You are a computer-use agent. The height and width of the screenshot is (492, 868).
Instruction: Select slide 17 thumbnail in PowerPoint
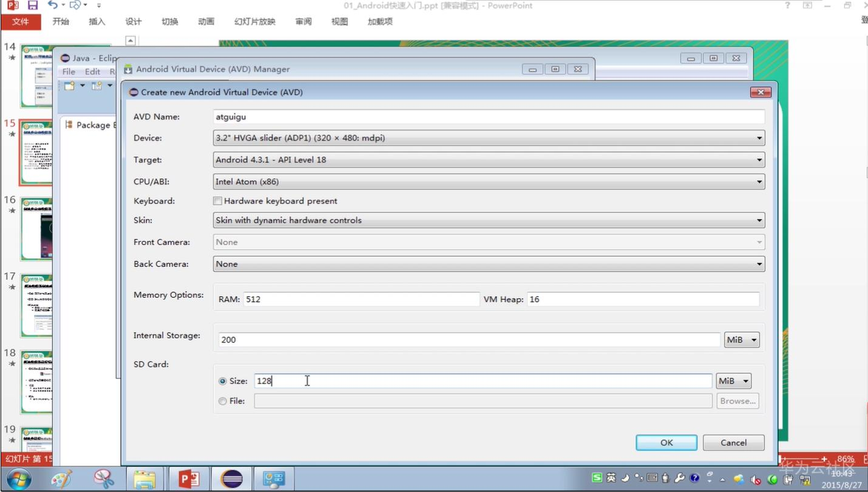click(36, 305)
